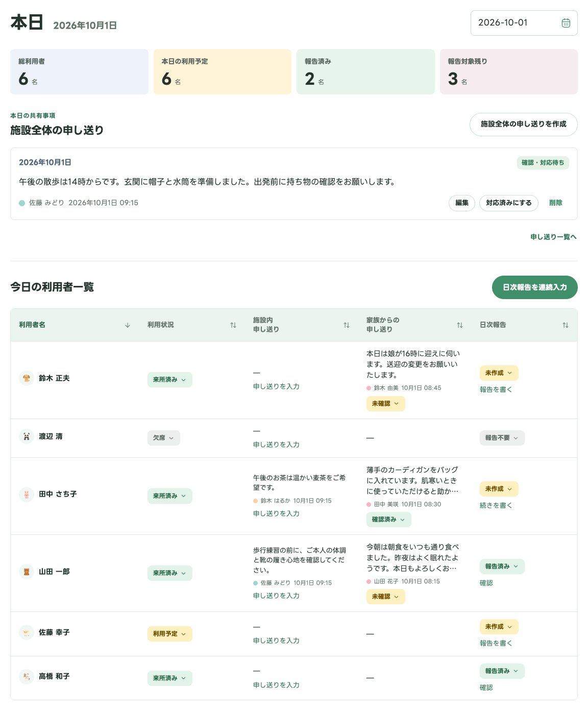Click 田中 さち子 avatar icon
The height and width of the screenshot is (711, 588).
tap(27, 494)
